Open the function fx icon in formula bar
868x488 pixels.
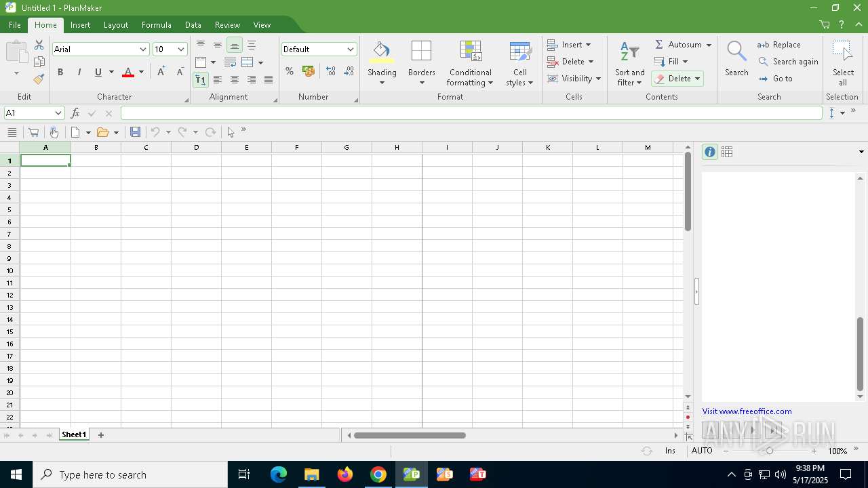[x=75, y=113]
